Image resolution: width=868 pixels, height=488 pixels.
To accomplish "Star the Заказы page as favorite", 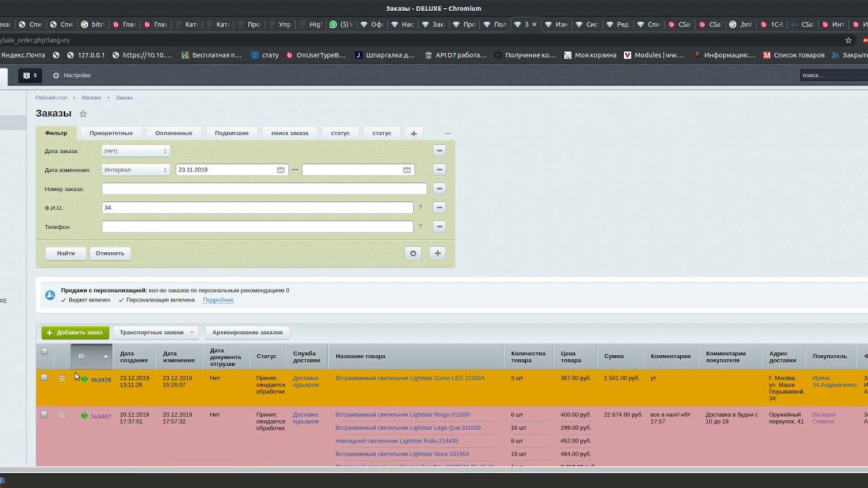I will pyautogui.click(x=83, y=114).
